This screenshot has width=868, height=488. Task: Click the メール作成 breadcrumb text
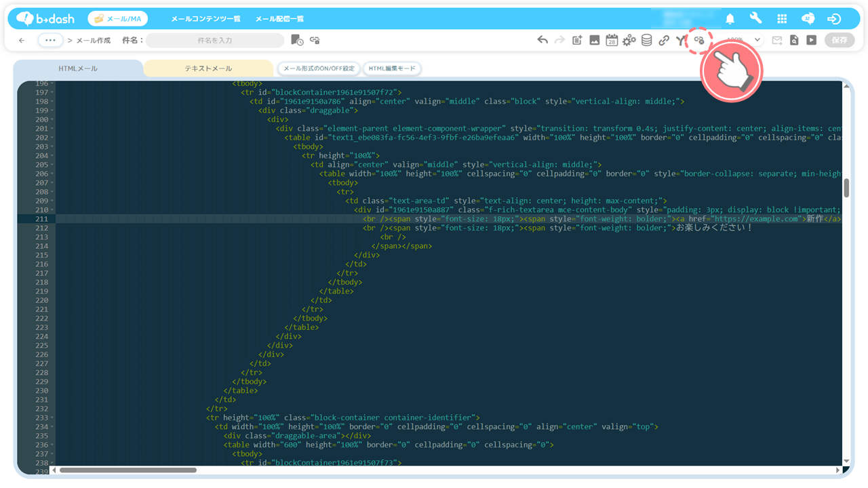click(x=93, y=41)
